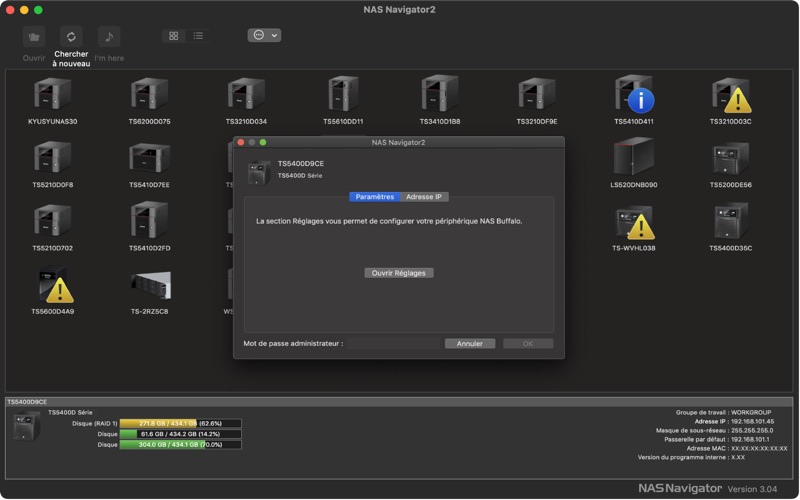Select the TS5210D0F8 NAS icon
The height and width of the screenshot is (500, 800).
(53, 158)
